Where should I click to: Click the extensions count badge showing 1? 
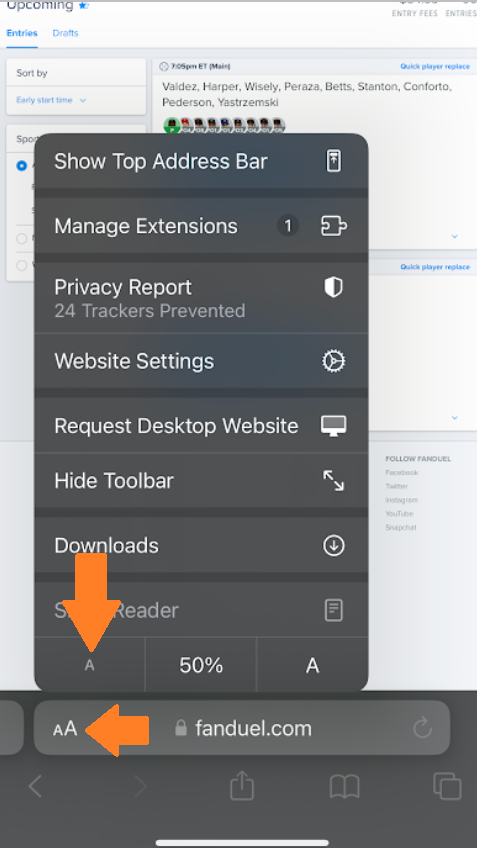(x=288, y=226)
